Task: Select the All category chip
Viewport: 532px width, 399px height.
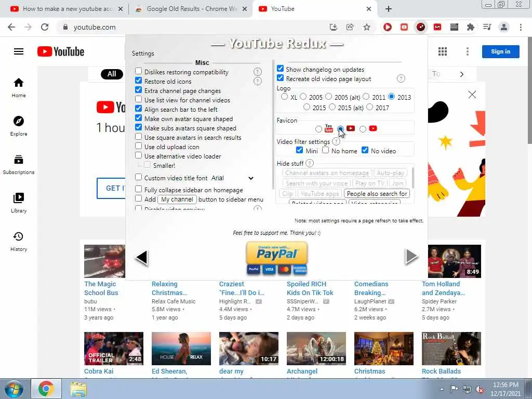Action: 112,74
